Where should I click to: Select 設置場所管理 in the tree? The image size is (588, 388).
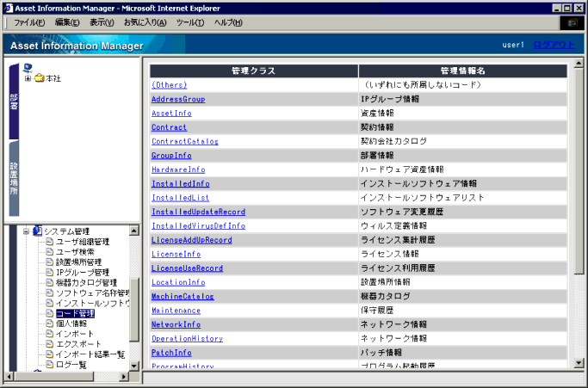(78, 262)
